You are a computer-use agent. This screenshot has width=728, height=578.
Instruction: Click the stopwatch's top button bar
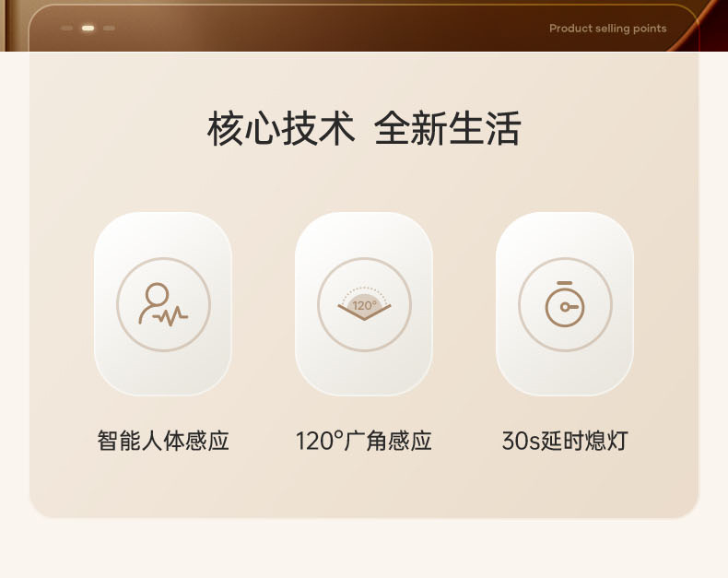click(x=565, y=282)
